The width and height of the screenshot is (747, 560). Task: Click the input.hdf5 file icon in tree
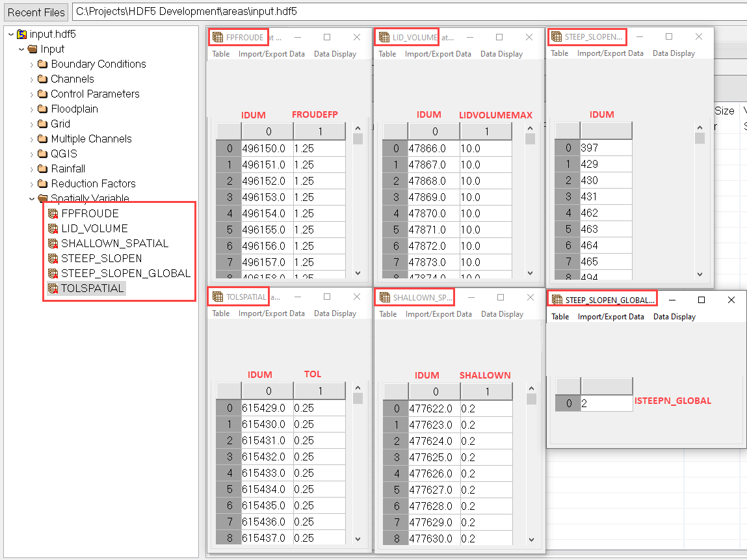pyautogui.click(x=22, y=34)
